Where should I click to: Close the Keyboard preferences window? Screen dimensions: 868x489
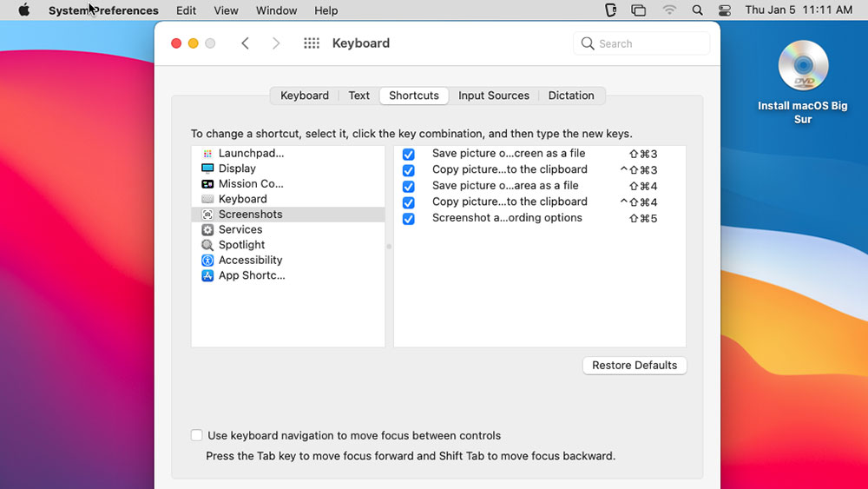(x=176, y=43)
